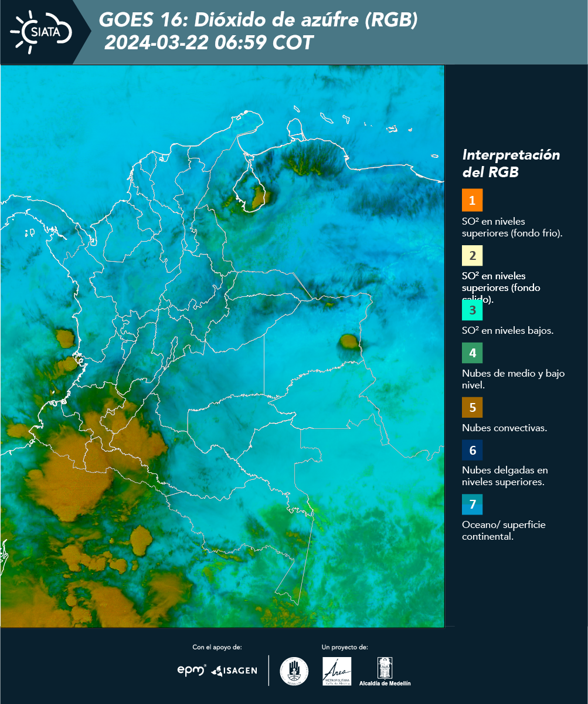Click the Área Metropolitana Valle de Aburrá logo

coord(337,671)
